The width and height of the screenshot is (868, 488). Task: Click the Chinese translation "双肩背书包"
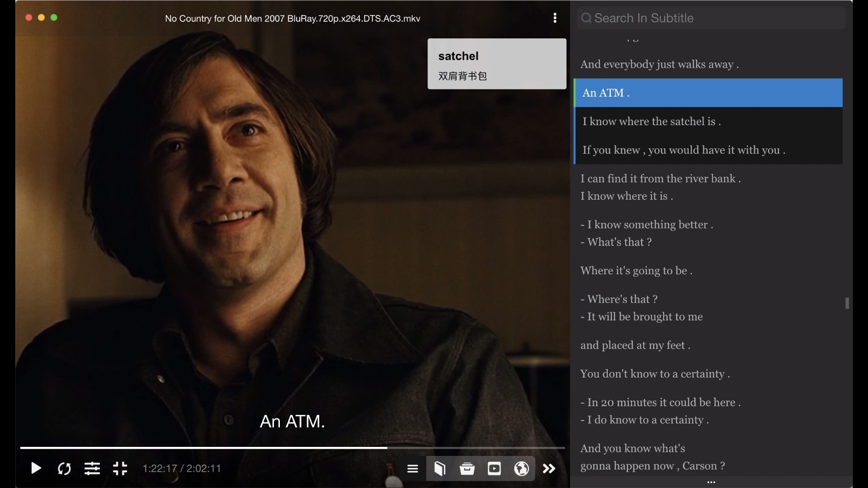pos(462,76)
